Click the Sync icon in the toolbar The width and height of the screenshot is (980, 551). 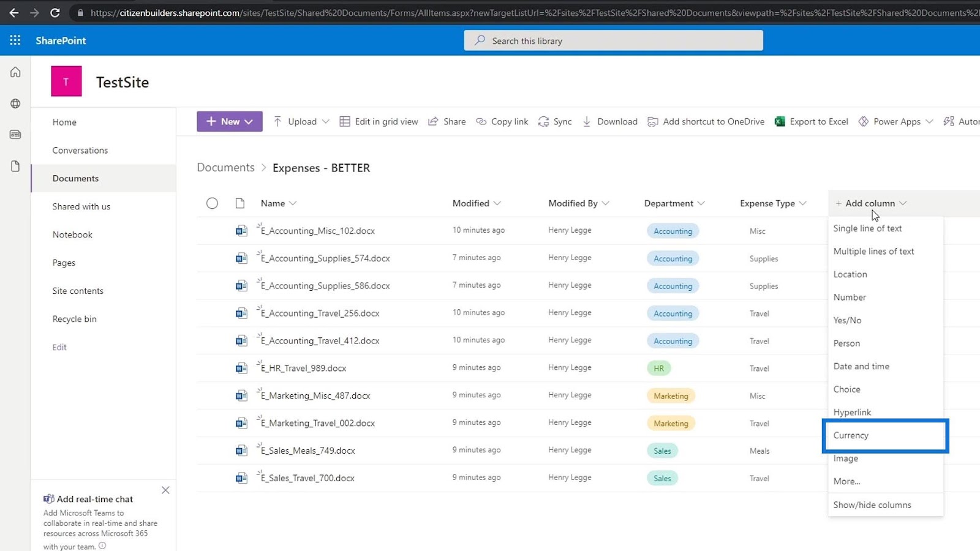[x=543, y=122]
